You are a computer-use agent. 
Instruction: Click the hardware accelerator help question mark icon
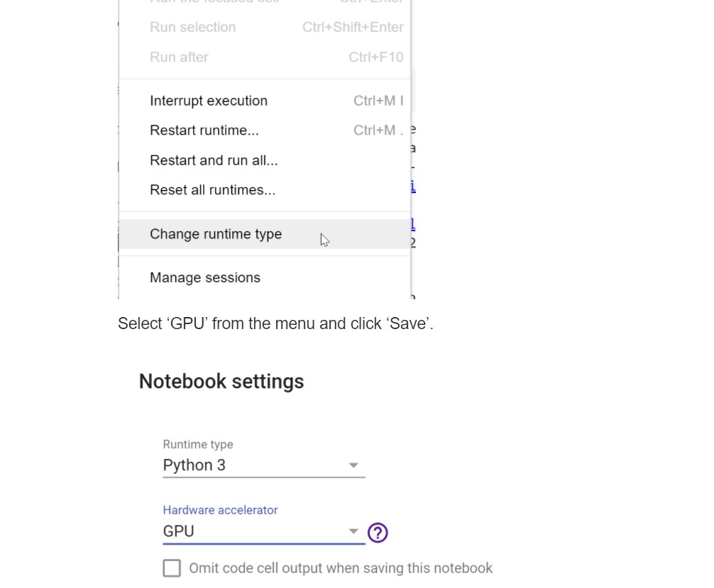(378, 533)
